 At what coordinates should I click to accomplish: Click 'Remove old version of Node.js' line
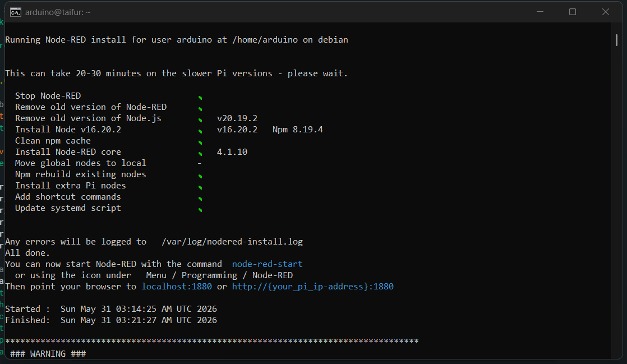coord(89,118)
